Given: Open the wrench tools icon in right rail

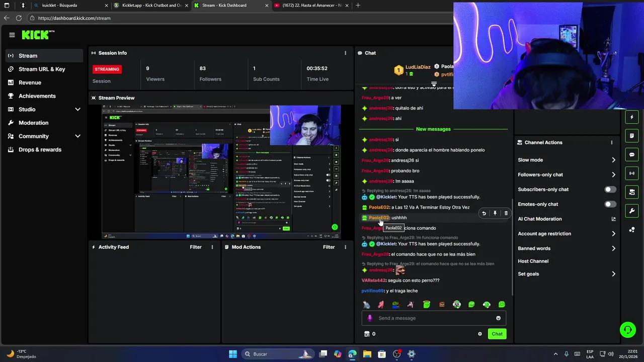Looking at the screenshot, I should 632,211.
